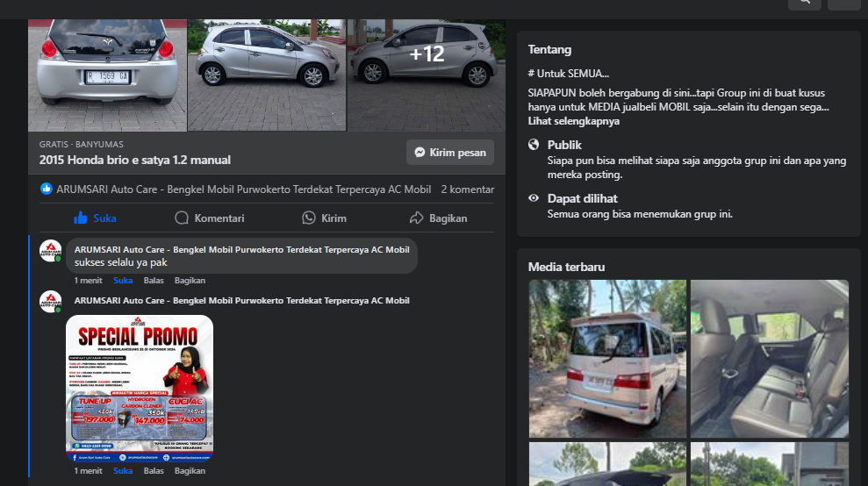Open the ARUMSARI author name in first comment
The height and width of the screenshot is (486, 868).
[242, 250]
